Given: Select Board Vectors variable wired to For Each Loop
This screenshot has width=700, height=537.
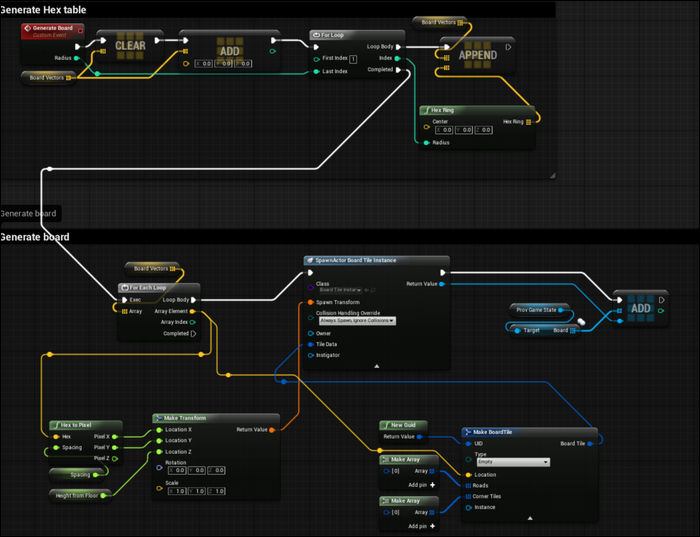Looking at the screenshot, I should click(152, 269).
